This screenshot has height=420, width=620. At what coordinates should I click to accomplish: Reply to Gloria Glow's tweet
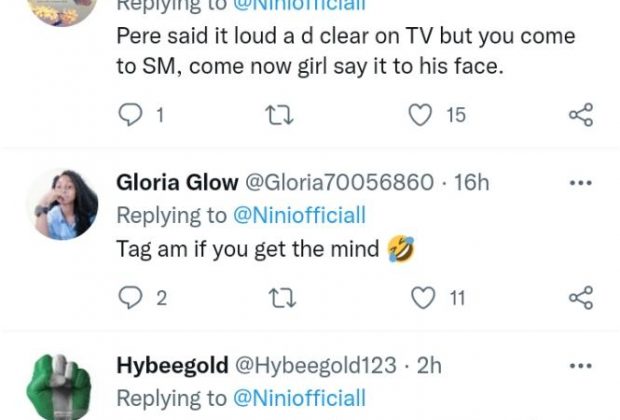coord(132,297)
